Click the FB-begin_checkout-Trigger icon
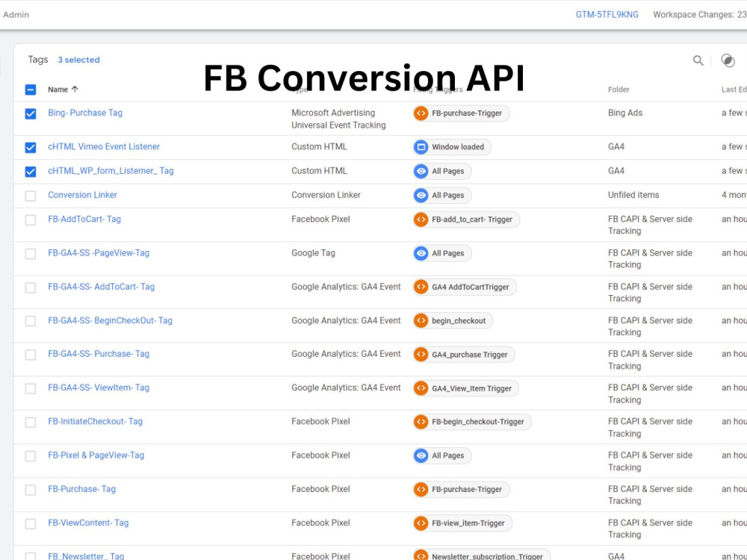This screenshot has height=560, width=747. pos(421,422)
